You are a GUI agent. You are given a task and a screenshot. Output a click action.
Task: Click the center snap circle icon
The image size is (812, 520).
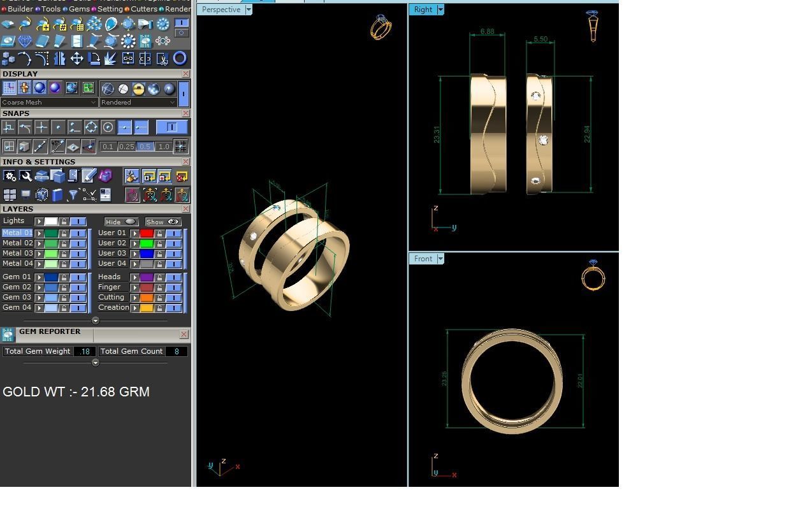point(108,127)
